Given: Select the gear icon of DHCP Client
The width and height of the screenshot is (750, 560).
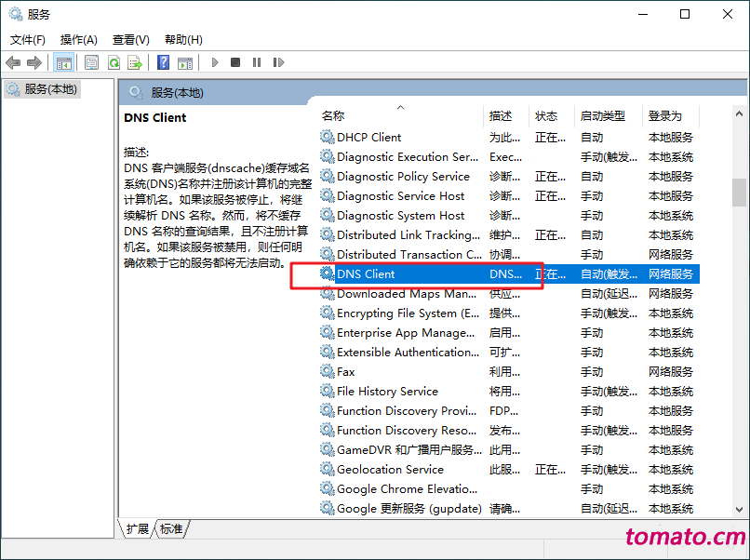Looking at the screenshot, I should pyautogui.click(x=328, y=138).
